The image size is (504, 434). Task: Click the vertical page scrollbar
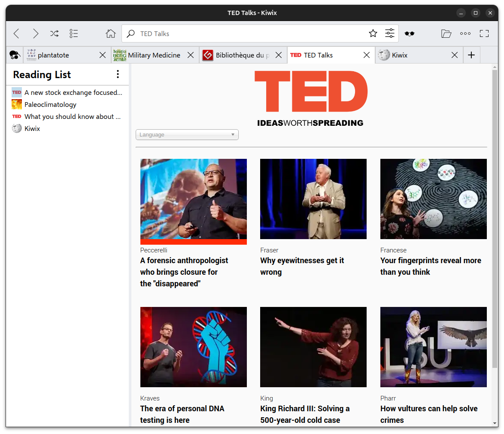coord(495,215)
